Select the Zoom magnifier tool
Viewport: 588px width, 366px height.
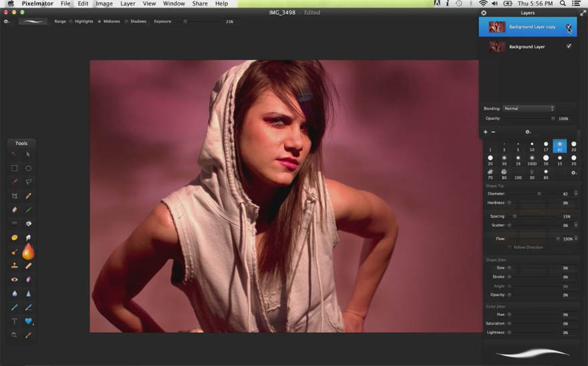[x=14, y=335]
